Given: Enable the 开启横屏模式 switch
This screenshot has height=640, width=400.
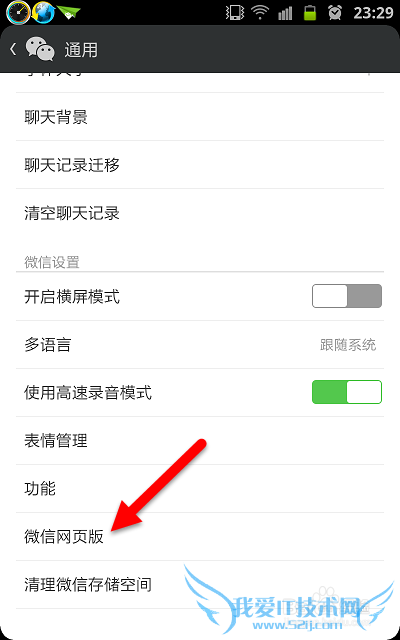Looking at the screenshot, I should [x=347, y=296].
